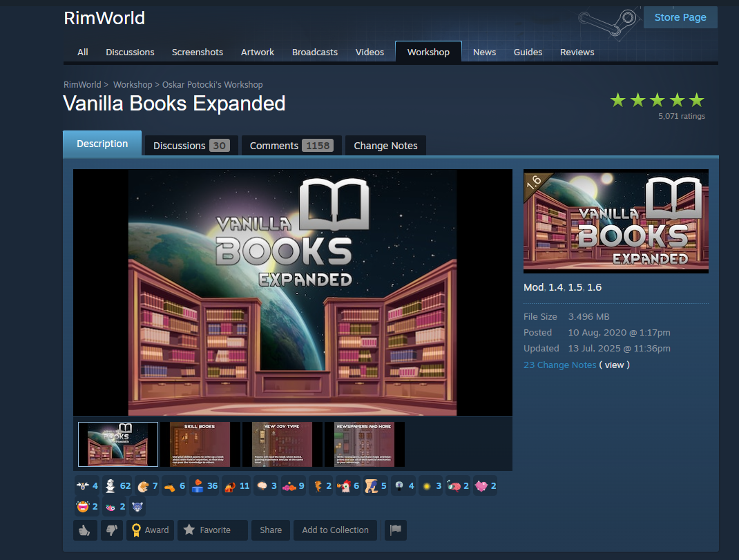This screenshot has width=739, height=560.
Task: Open the Comments tab
Action: [291, 146]
